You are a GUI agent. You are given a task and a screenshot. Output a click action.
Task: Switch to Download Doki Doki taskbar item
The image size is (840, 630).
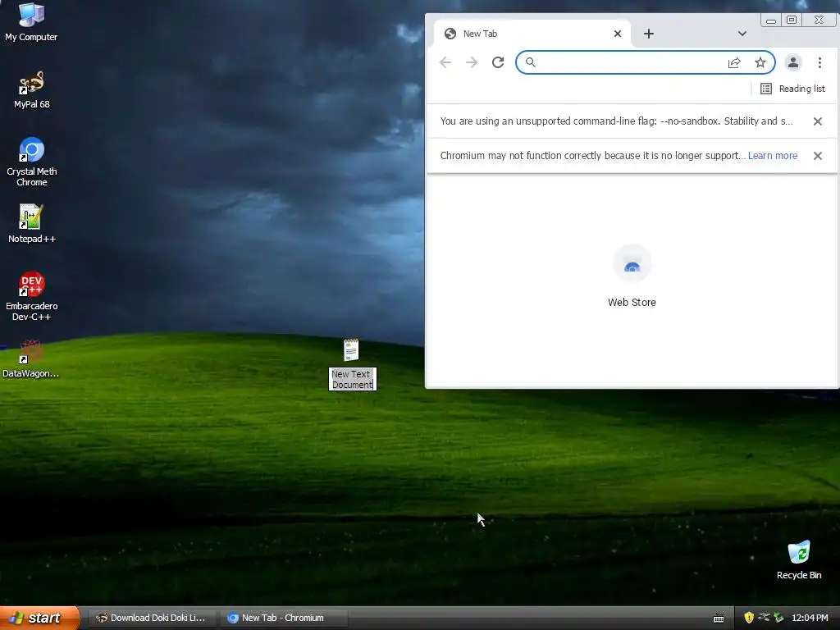click(153, 618)
